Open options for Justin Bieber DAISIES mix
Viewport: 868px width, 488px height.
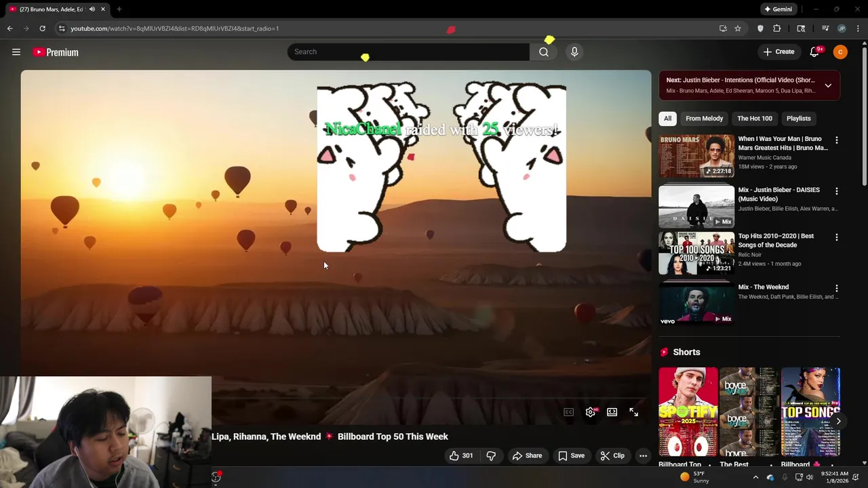point(836,191)
